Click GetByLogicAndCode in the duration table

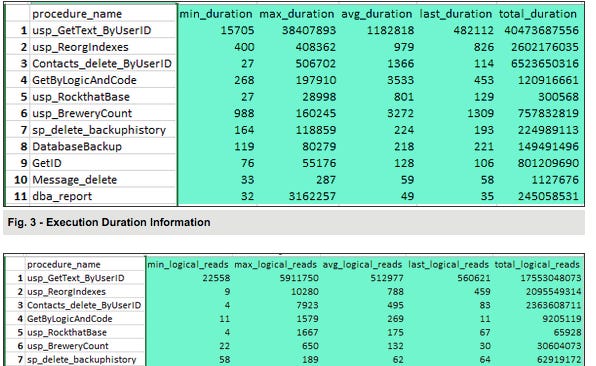(x=84, y=80)
